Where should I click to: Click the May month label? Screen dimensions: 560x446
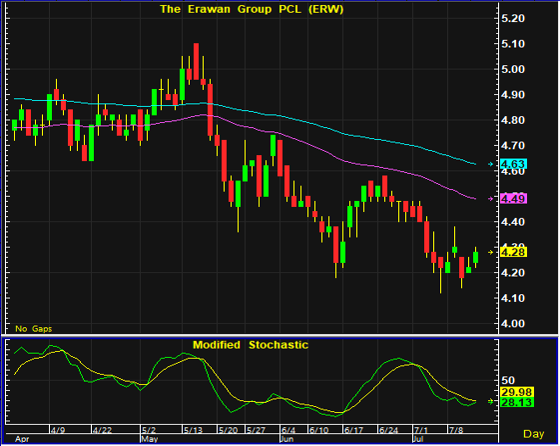[x=150, y=439]
